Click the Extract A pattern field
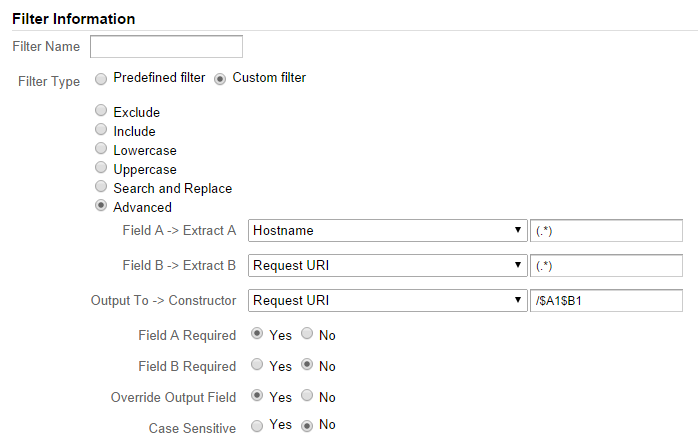Screen dimensions: 698x448 [606, 231]
